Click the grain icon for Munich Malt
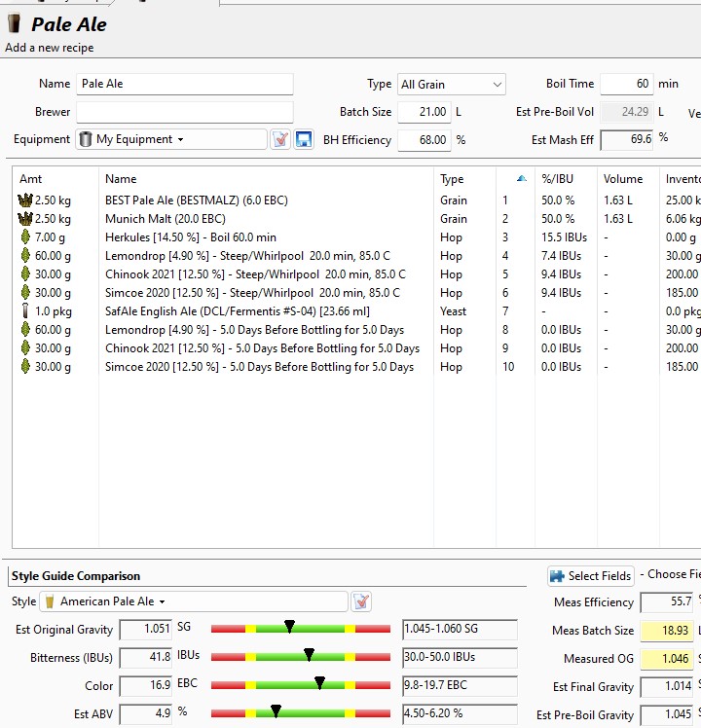Screen dimensions: 701x728 25,219
